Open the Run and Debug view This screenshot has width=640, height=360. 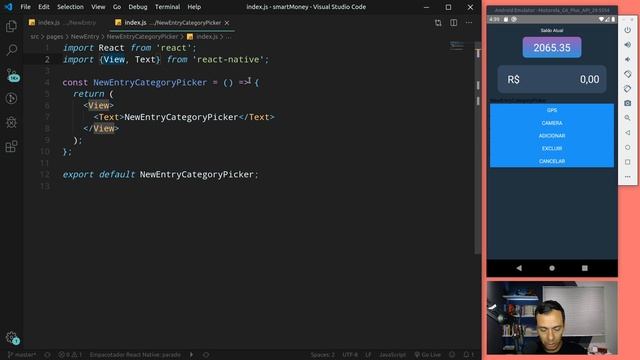(x=11, y=98)
